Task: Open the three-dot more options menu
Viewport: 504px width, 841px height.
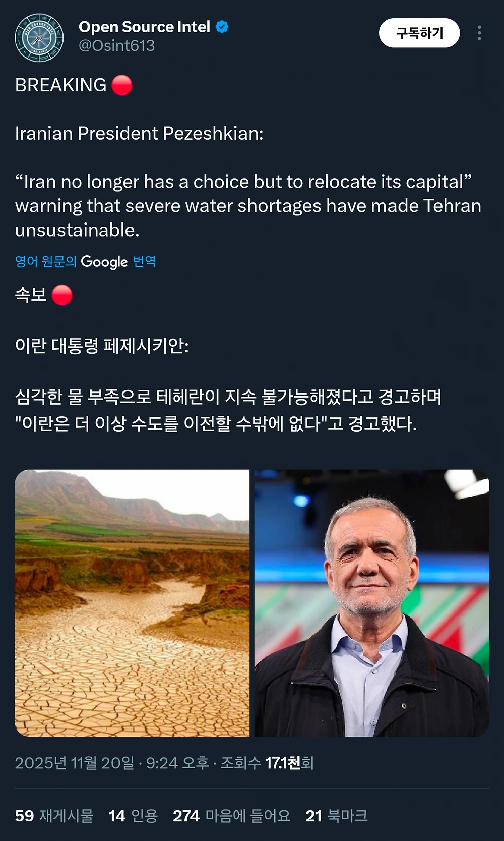Action: [x=479, y=33]
